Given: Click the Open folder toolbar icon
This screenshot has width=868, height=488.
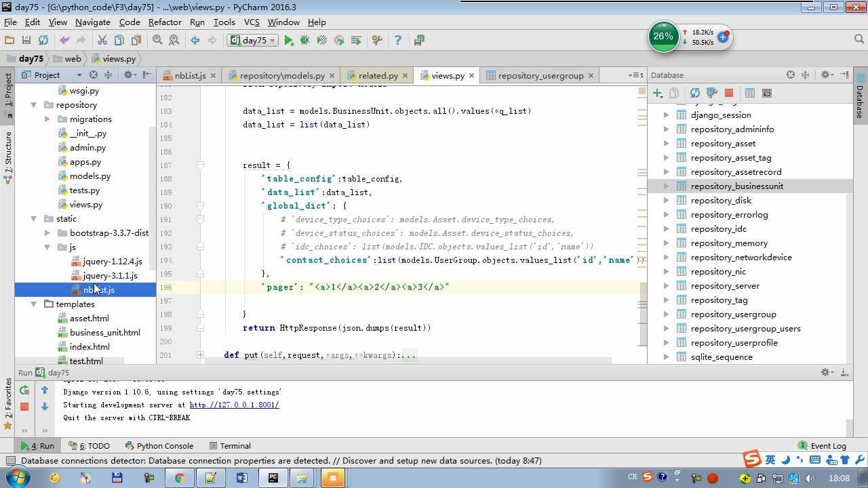Looking at the screenshot, I should pos(9,41).
